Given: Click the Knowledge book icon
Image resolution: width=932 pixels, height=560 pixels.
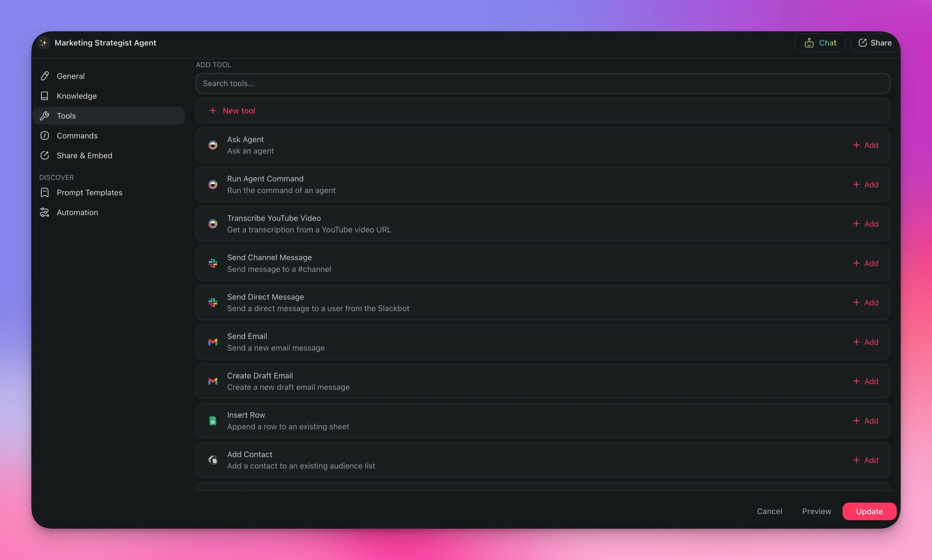Looking at the screenshot, I should coord(44,96).
